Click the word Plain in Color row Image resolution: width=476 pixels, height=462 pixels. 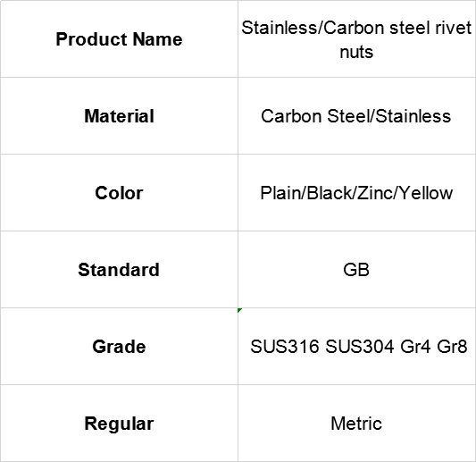tap(280, 193)
